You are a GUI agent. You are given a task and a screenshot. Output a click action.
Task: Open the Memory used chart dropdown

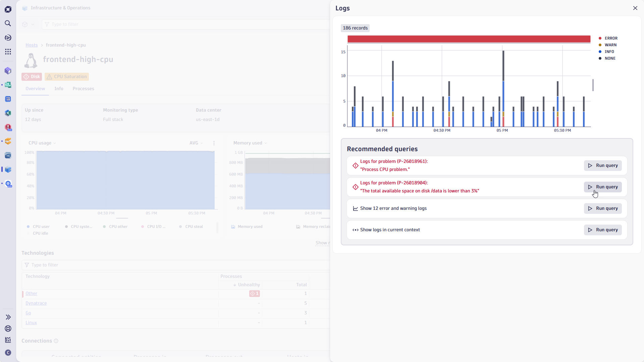(250, 143)
